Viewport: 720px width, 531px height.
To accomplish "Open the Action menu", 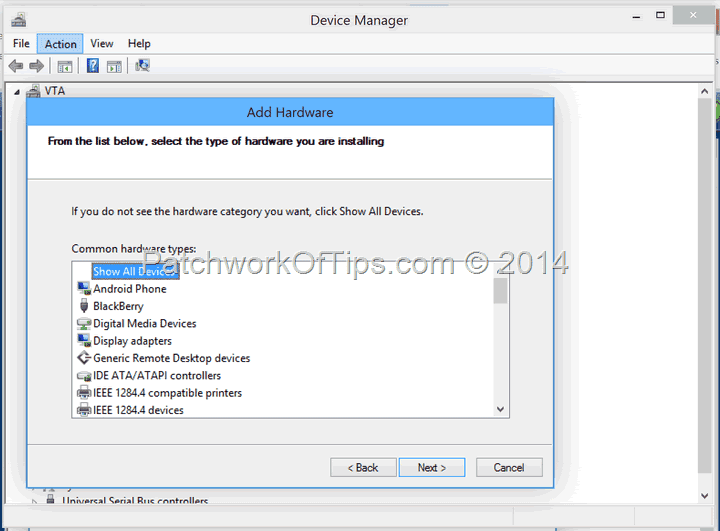I will tap(60, 44).
